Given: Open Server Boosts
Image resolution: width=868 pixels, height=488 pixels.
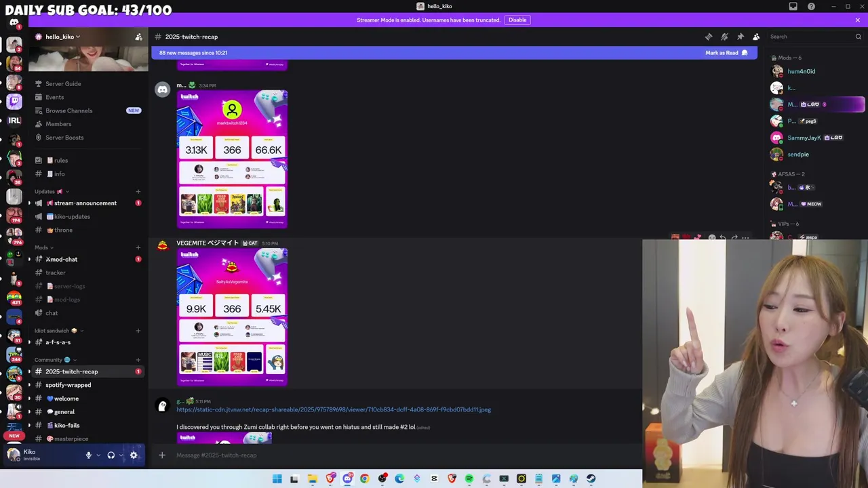Looking at the screenshot, I should tap(88, 138).
